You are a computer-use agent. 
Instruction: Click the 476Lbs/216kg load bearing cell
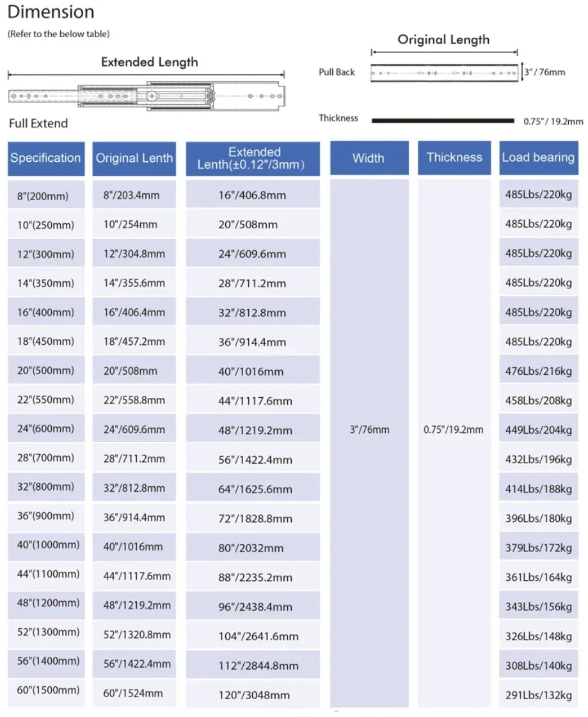pos(539,371)
